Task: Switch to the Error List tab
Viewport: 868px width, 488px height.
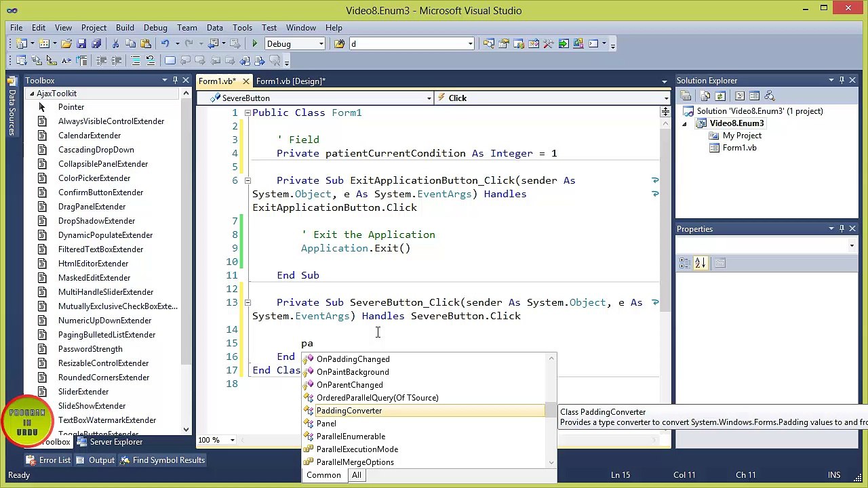Action: pyautogui.click(x=47, y=460)
